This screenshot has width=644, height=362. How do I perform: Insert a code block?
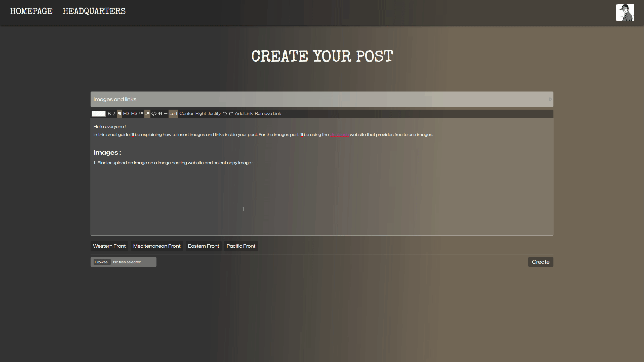point(154,114)
